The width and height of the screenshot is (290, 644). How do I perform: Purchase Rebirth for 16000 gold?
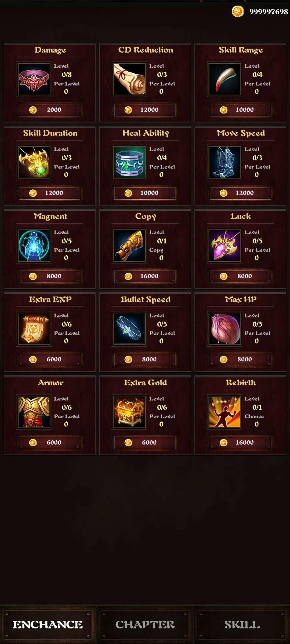(240, 442)
